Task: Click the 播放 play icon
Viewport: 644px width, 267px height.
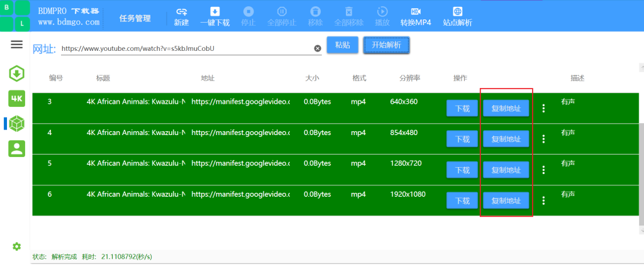Action: coord(382,11)
